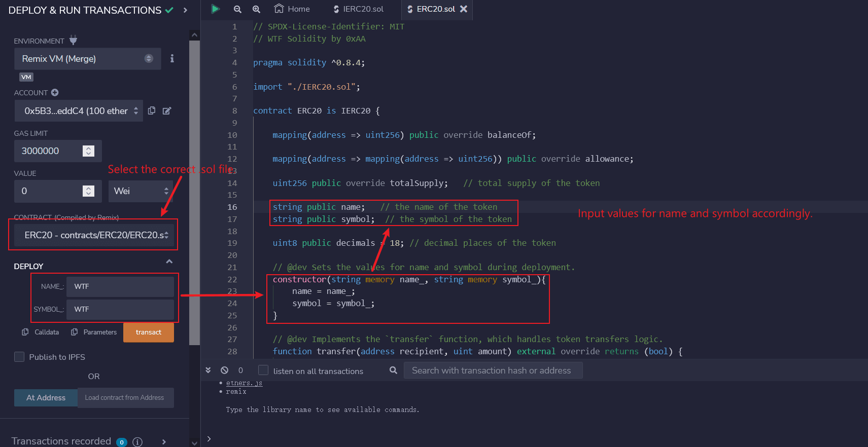Add a new account with plus icon
The height and width of the screenshot is (447, 868).
[55, 93]
